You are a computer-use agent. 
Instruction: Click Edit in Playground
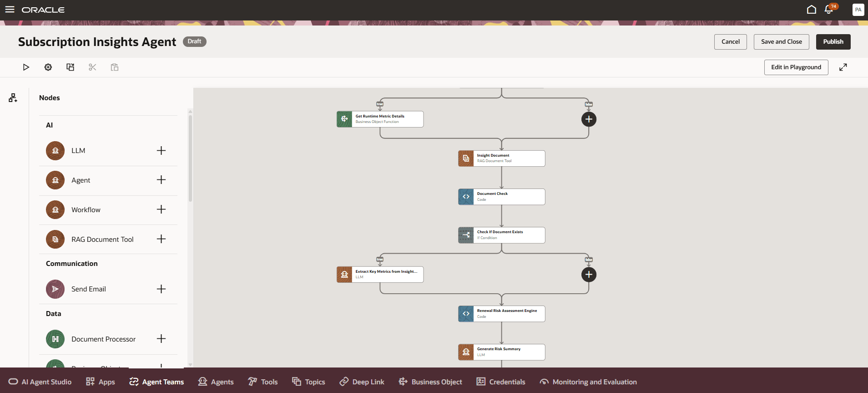click(796, 67)
